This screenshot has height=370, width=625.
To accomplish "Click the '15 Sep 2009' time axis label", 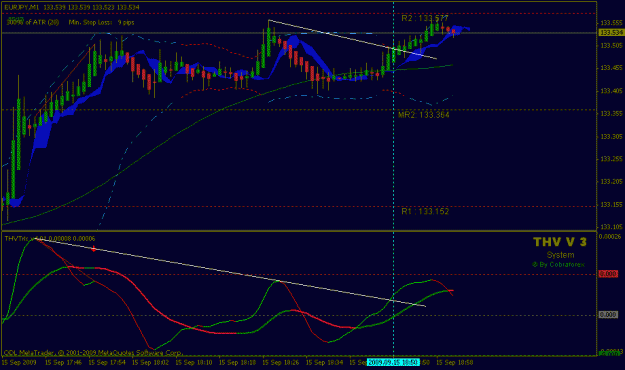I will [x=19, y=362].
